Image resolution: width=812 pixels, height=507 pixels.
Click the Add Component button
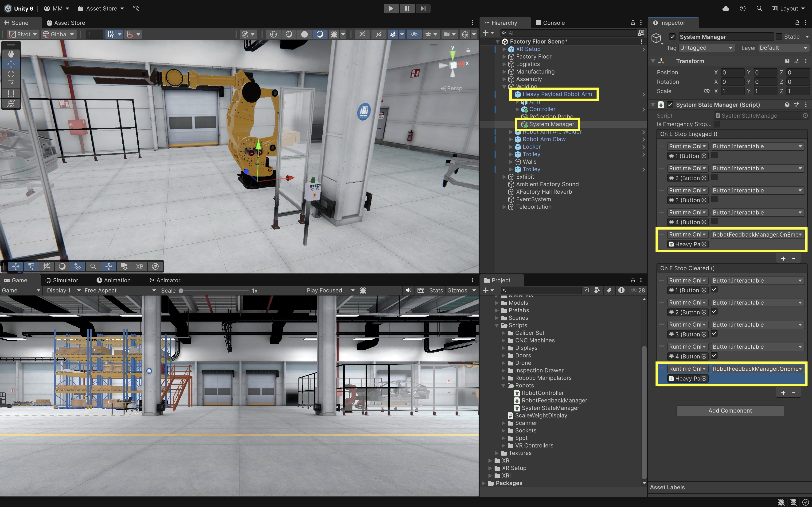tap(730, 411)
